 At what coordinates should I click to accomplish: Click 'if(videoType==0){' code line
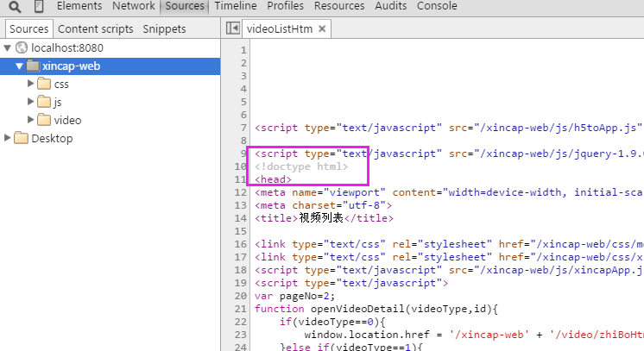(332, 322)
